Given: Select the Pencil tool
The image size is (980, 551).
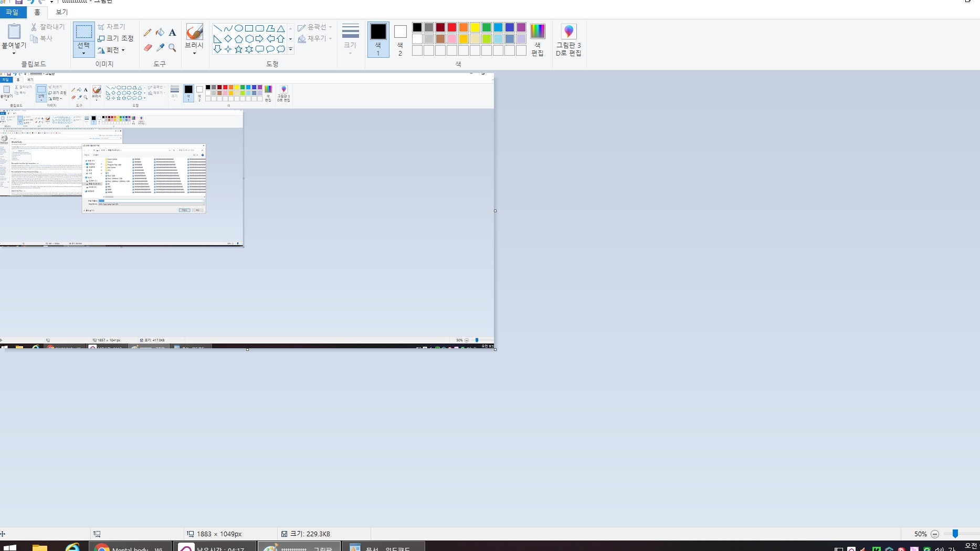Looking at the screenshot, I should (x=147, y=33).
